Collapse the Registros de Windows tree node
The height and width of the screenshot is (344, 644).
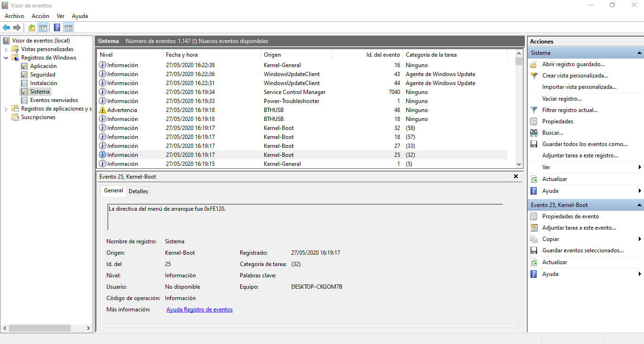coord(6,58)
